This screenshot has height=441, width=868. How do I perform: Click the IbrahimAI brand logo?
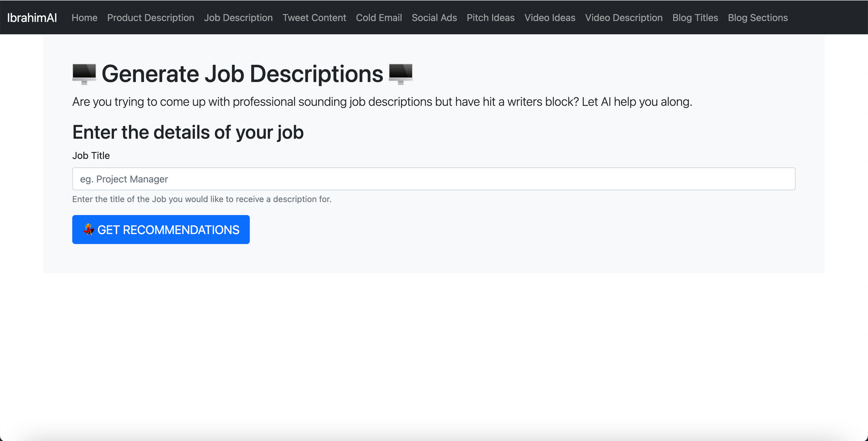point(31,18)
